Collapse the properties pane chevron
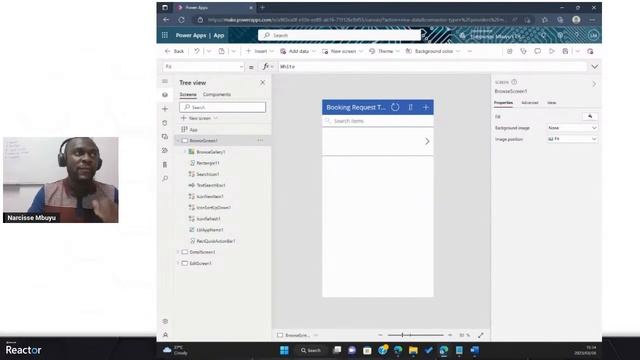640x360 pixels. click(x=594, y=84)
